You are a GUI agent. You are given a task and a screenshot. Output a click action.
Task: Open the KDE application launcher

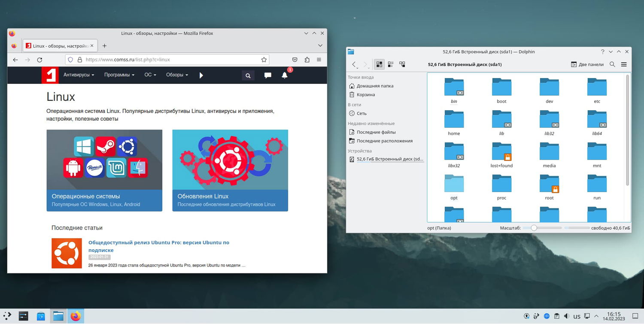click(7, 316)
